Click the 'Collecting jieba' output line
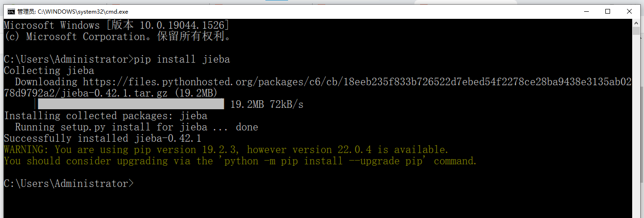The width and height of the screenshot is (644, 218). [49, 71]
